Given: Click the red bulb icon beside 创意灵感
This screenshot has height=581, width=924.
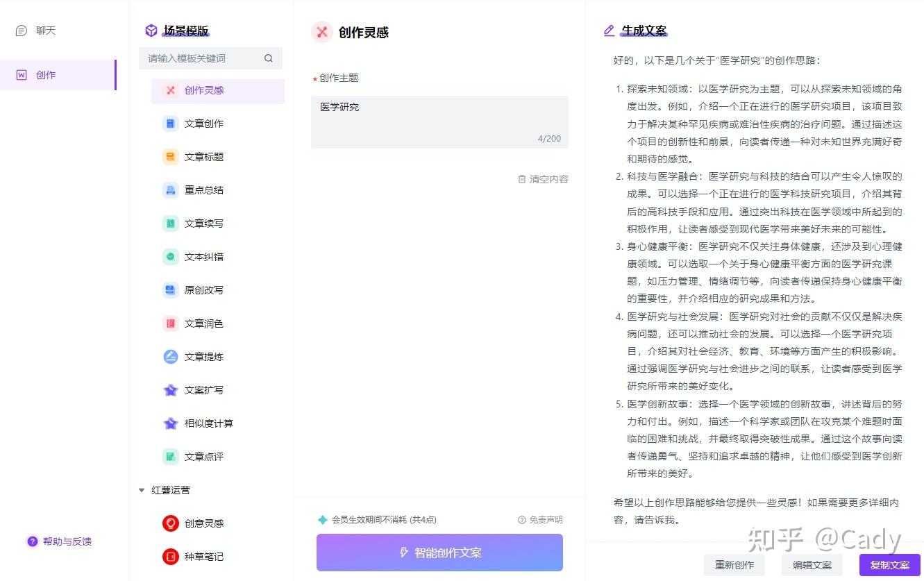Looking at the screenshot, I should [x=171, y=523].
